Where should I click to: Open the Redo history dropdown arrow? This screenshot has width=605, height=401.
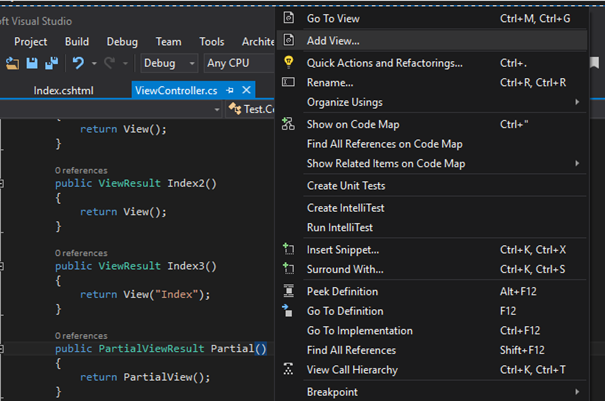click(x=125, y=63)
